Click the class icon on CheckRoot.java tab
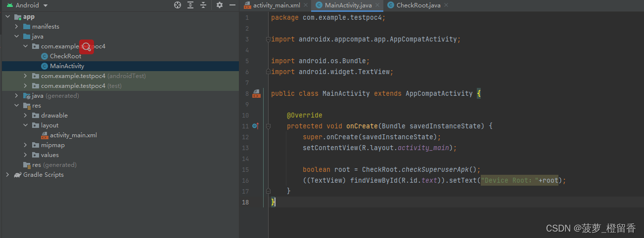The width and height of the screenshot is (644, 238). (x=391, y=5)
